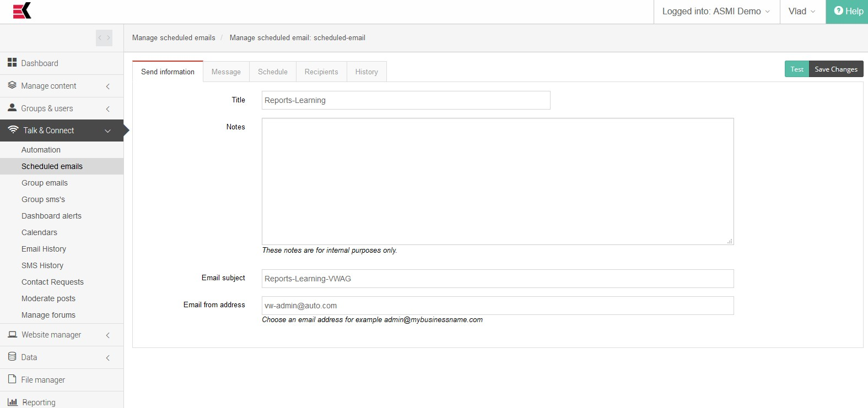
Task: Expand the Data menu chevron
Action: [108, 357]
